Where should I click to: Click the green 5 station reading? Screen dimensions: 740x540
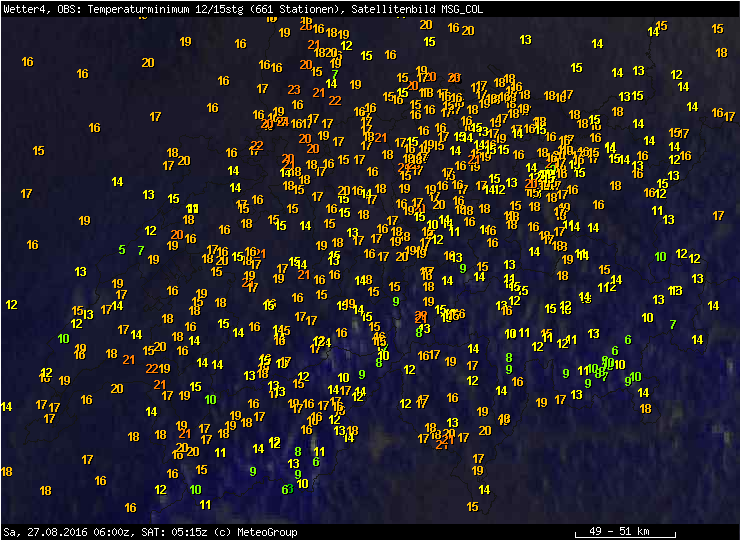tap(122, 250)
